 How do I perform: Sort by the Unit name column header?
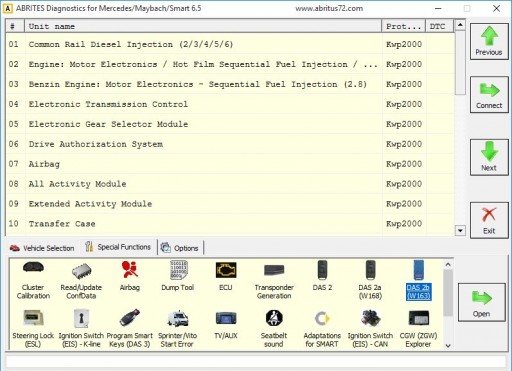(x=203, y=26)
